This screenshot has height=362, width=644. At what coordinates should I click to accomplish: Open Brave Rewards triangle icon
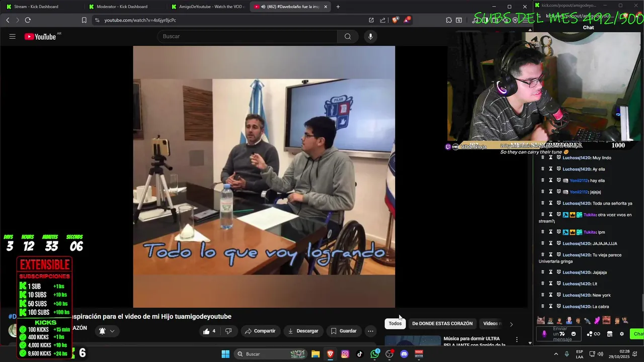[x=407, y=20]
